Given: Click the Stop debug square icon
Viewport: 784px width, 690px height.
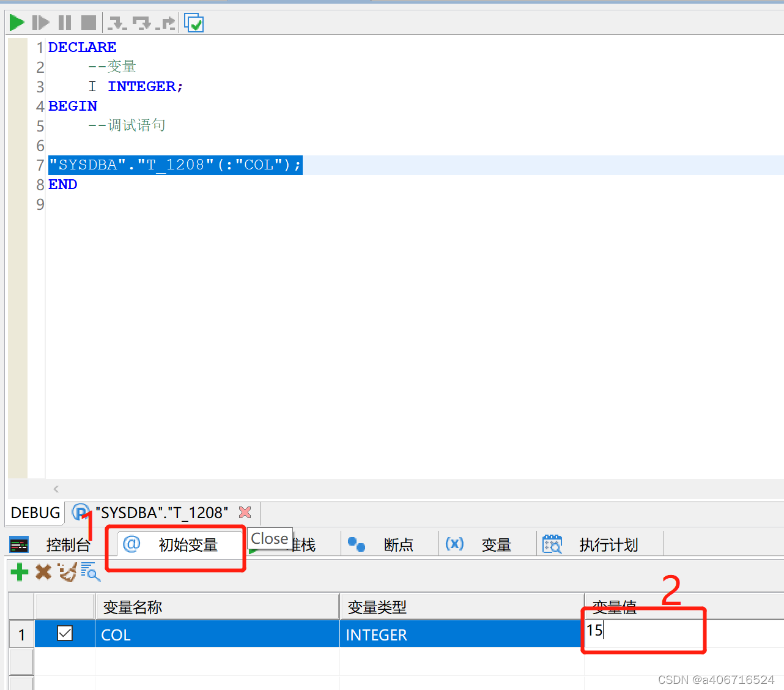Looking at the screenshot, I should coord(89,23).
